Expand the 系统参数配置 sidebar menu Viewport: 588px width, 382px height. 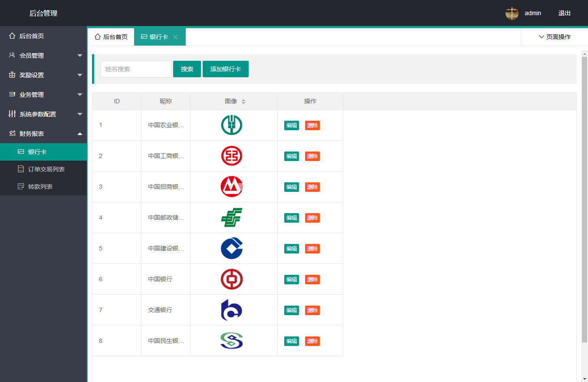click(43, 114)
